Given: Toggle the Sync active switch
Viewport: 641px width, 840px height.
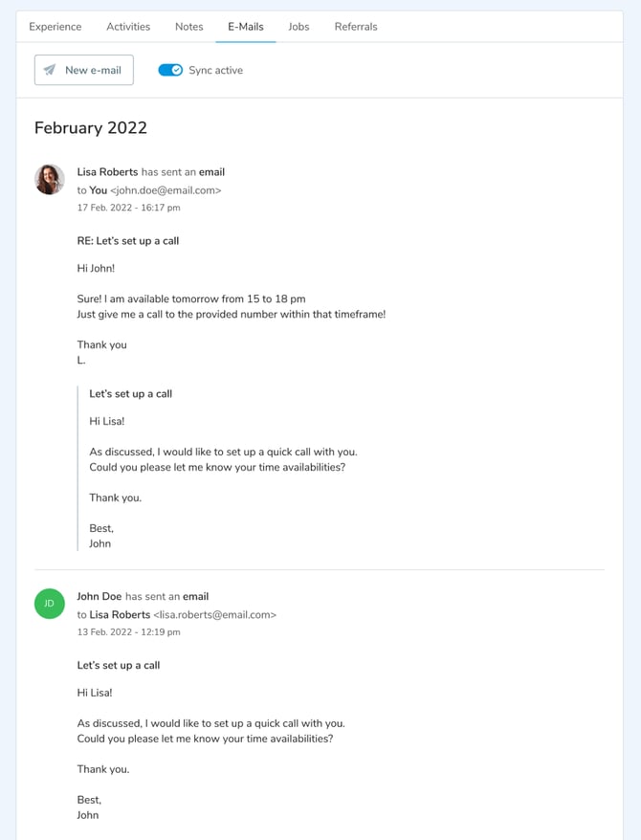Looking at the screenshot, I should [170, 70].
